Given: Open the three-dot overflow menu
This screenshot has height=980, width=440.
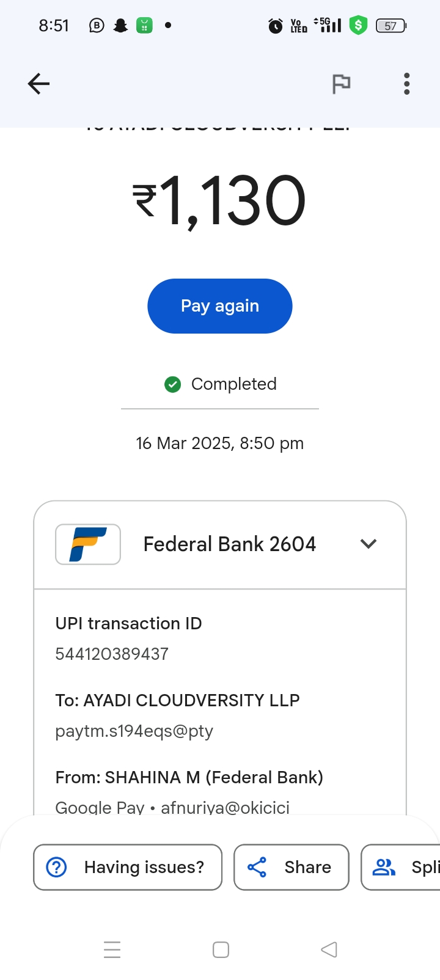Looking at the screenshot, I should click(406, 84).
